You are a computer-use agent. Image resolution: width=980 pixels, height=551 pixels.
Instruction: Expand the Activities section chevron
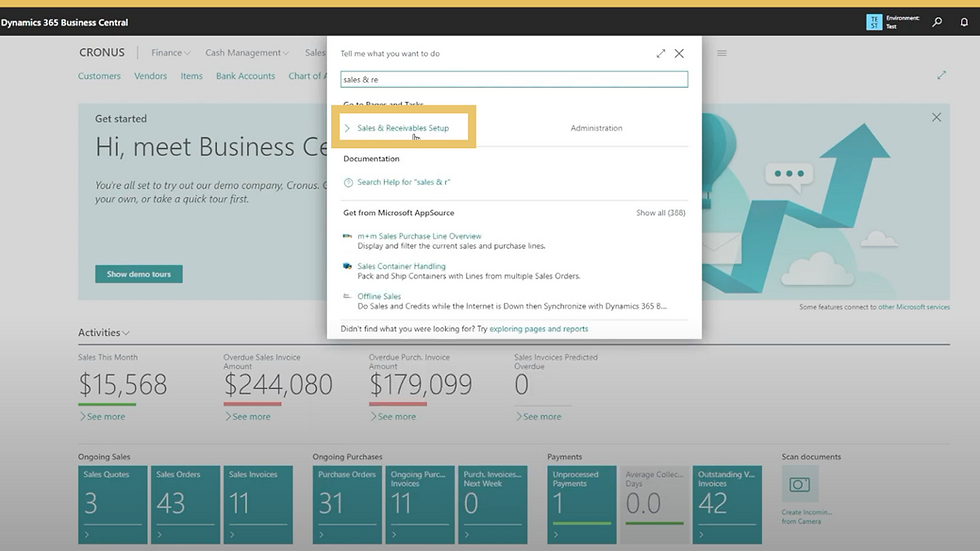pyautogui.click(x=126, y=333)
